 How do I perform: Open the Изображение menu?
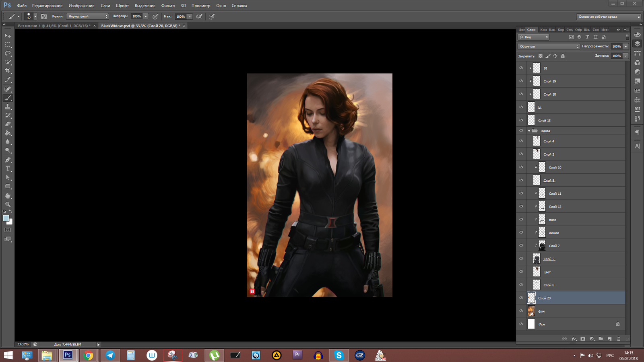[x=81, y=6]
